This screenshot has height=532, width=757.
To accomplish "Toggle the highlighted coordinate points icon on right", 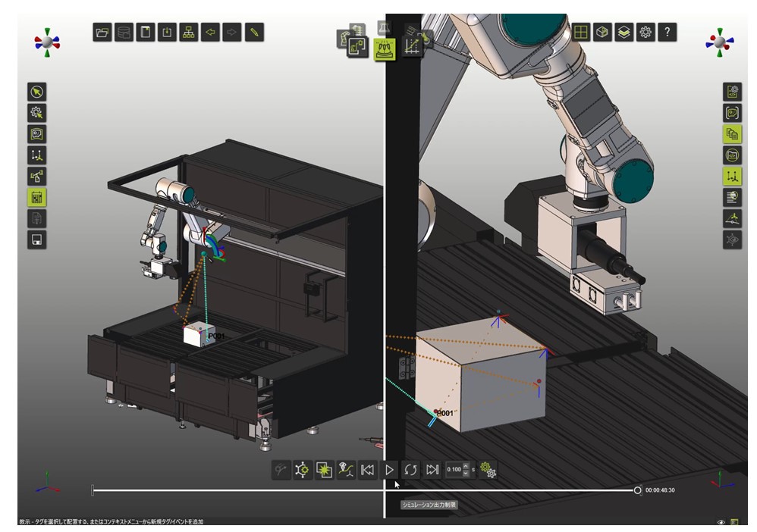I will click(733, 177).
